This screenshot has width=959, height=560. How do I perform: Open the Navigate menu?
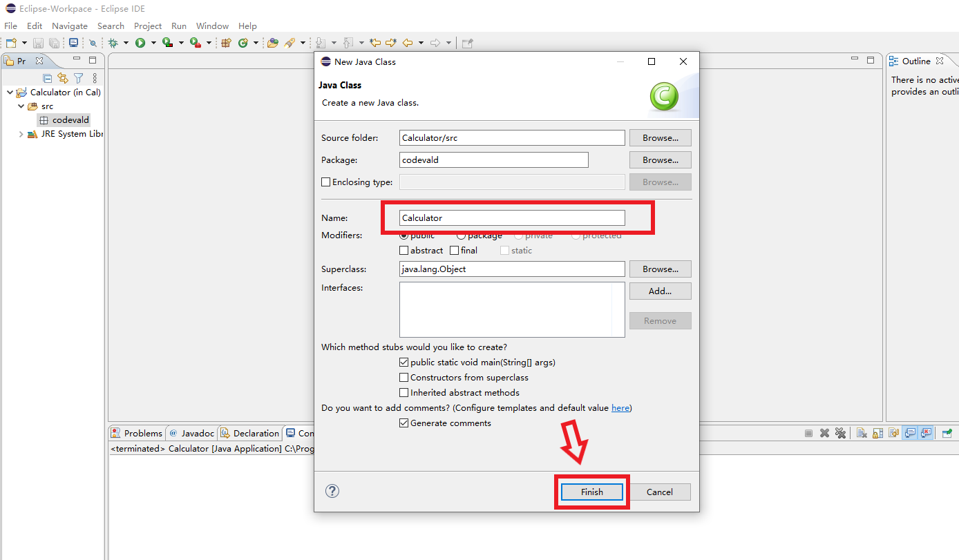[x=70, y=26]
